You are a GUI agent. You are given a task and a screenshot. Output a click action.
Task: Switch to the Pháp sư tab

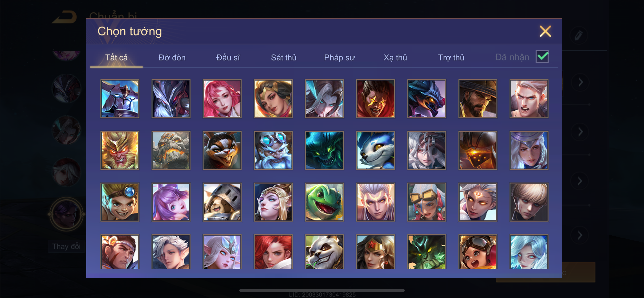click(x=339, y=58)
